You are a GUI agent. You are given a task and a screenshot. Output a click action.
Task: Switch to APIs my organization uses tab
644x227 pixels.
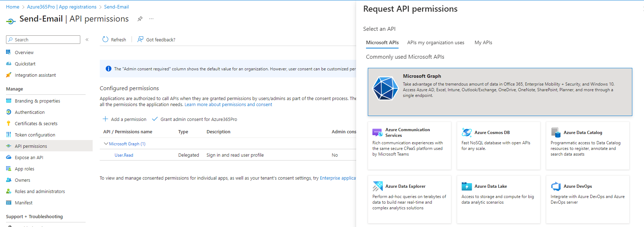tap(436, 42)
